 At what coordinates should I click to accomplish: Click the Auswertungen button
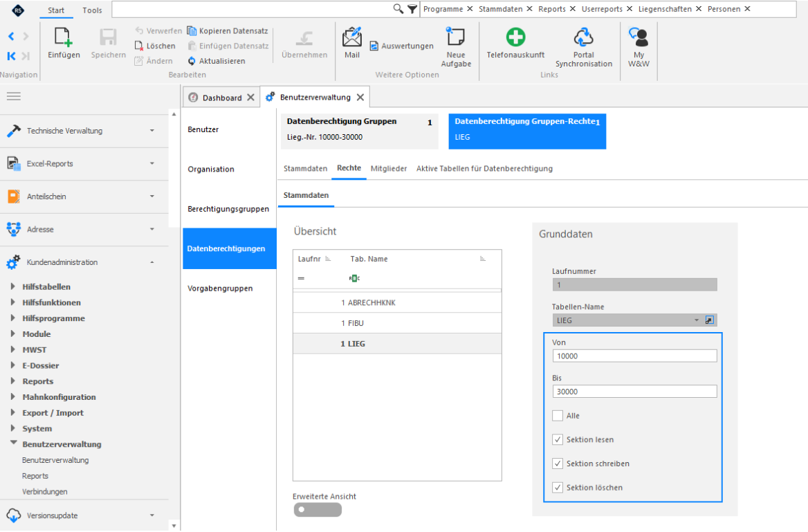click(x=402, y=46)
